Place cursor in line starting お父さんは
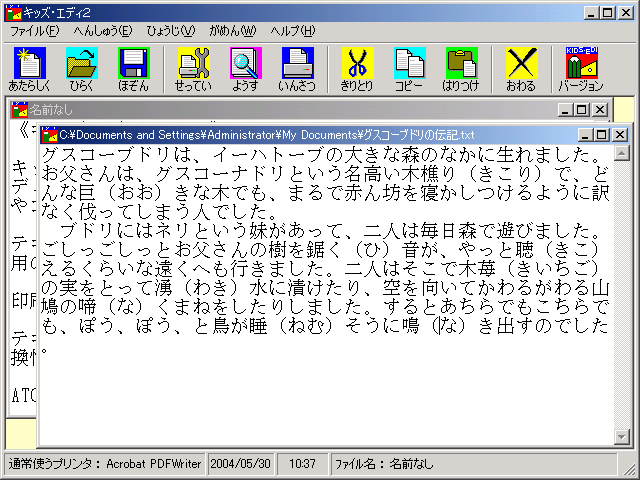The image size is (640, 480). tap(325, 174)
